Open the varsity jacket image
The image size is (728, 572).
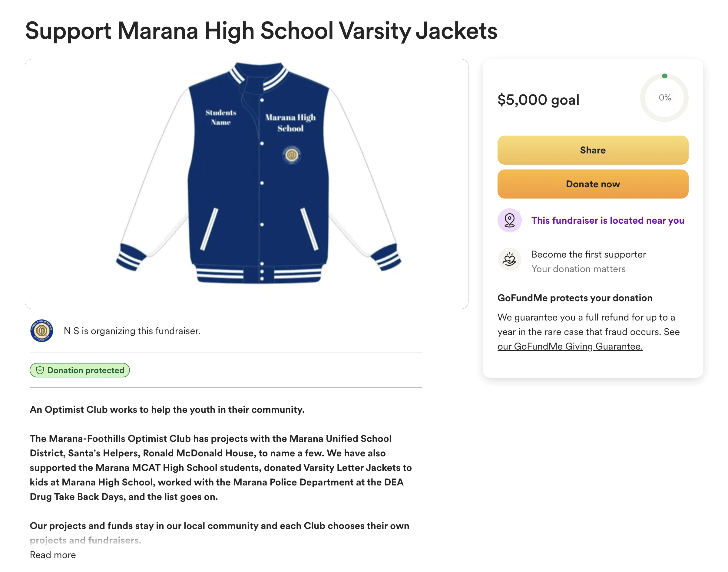tap(247, 184)
